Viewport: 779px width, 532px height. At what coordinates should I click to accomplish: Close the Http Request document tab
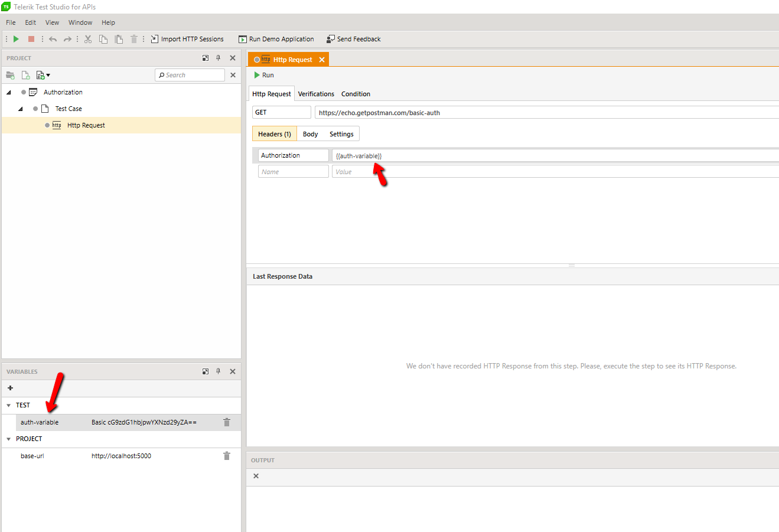(322, 60)
